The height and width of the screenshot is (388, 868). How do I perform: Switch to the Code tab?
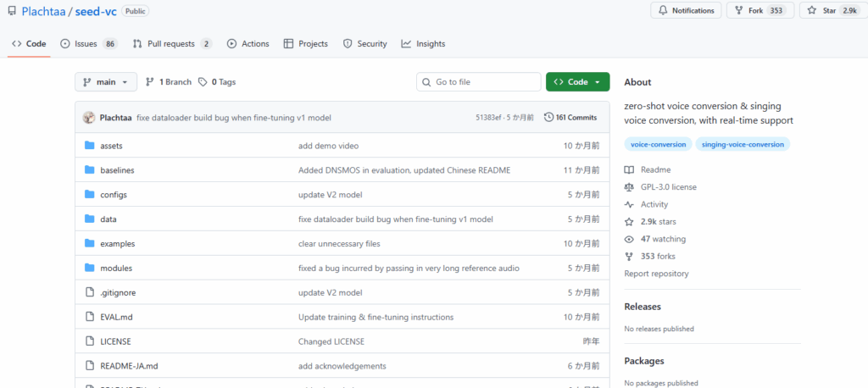[30, 44]
